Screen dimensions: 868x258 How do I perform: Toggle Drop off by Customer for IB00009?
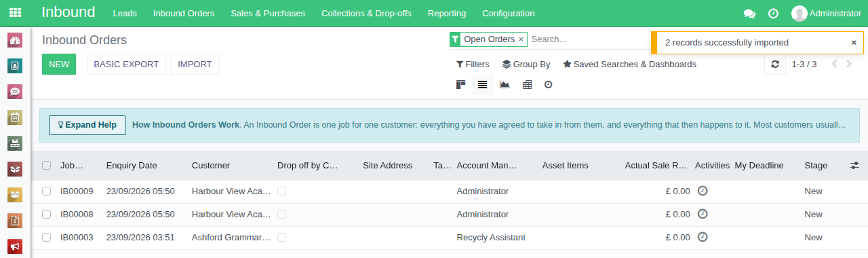(281, 191)
